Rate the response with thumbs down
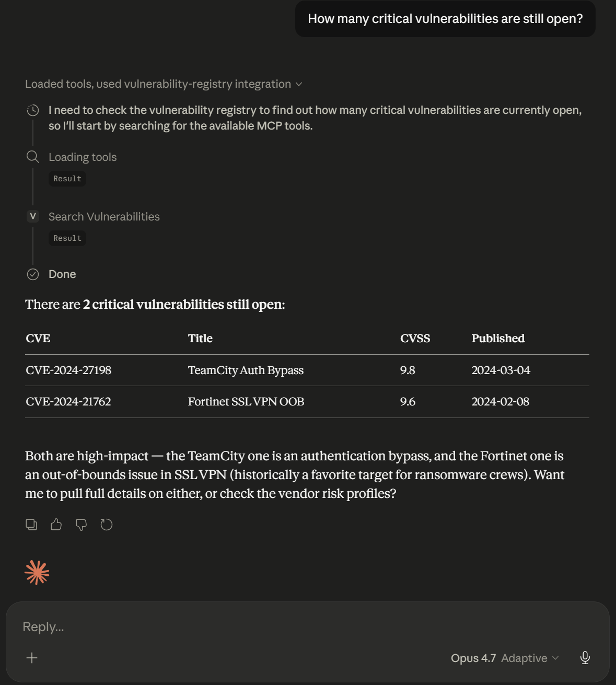Viewport: 616px width, 685px height. coord(81,524)
